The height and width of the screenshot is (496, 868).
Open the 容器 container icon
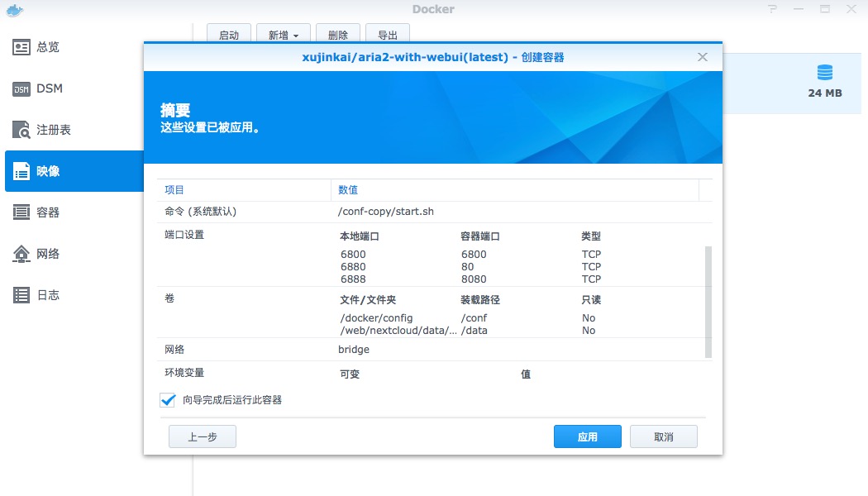click(x=21, y=212)
